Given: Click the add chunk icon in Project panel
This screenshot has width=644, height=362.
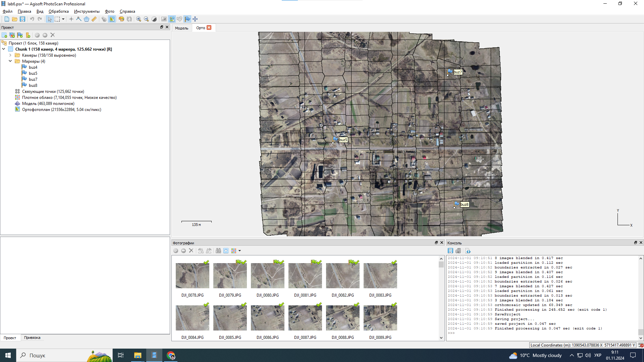Looking at the screenshot, I should pos(4,35).
